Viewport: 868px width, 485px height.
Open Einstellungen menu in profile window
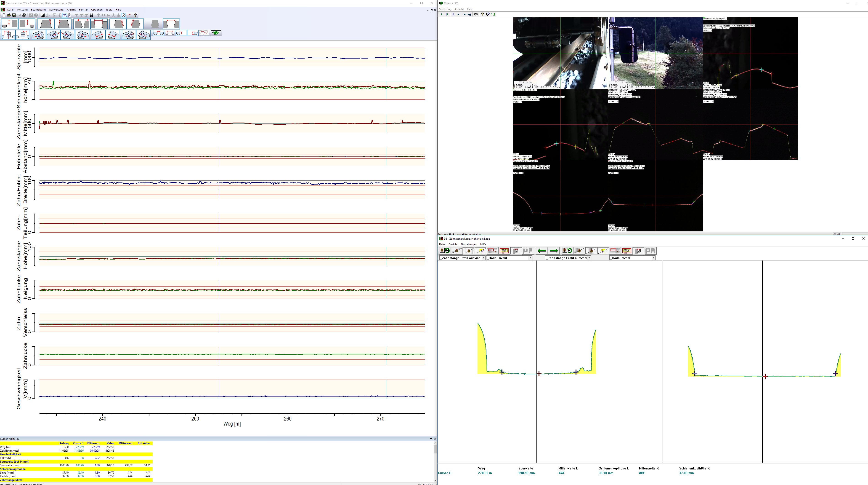coord(469,244)
